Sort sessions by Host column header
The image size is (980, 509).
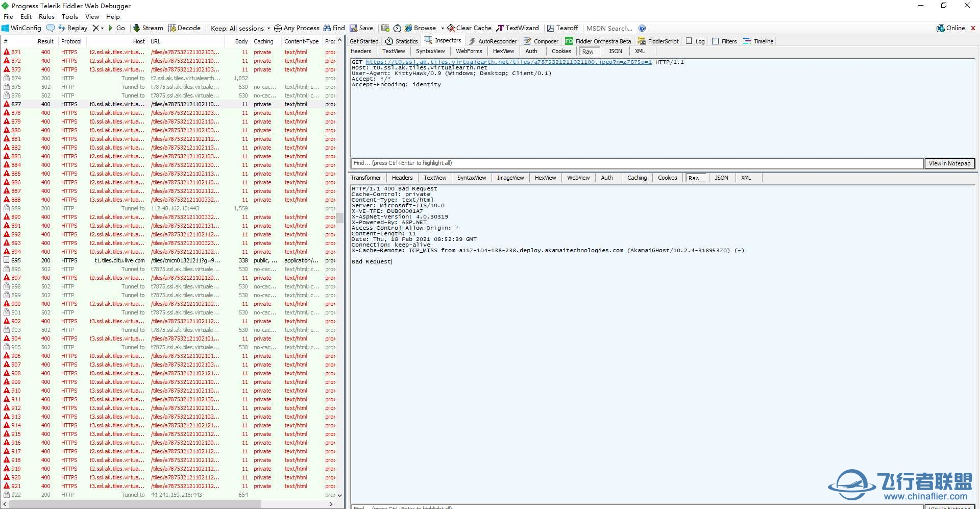pyautogui.click(x=116, y=41)
